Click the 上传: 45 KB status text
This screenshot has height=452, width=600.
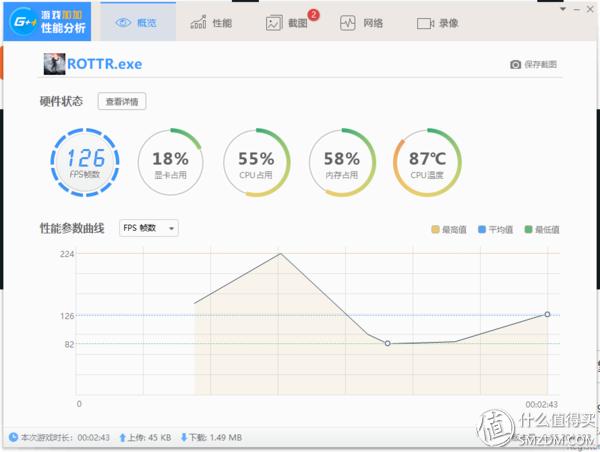[x=149, y=437]
